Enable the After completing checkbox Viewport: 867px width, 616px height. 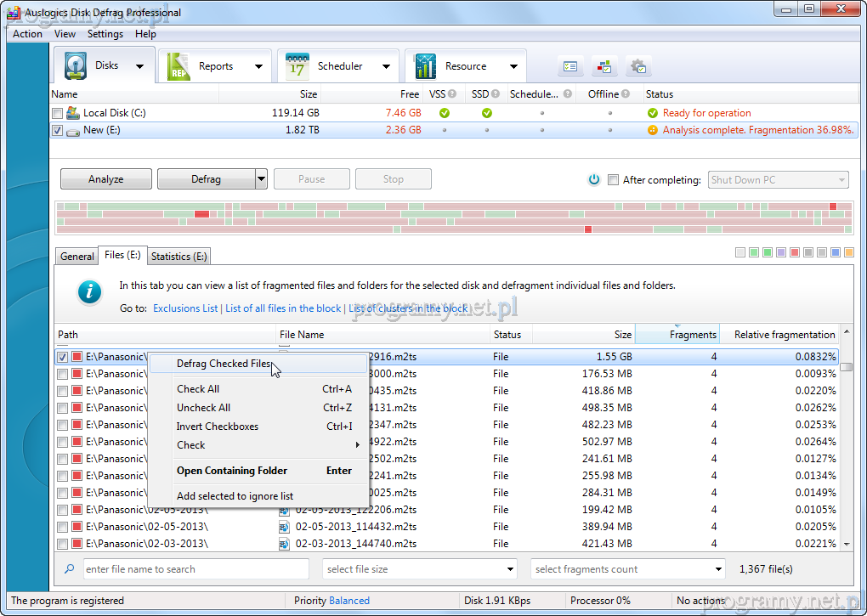click(613, 179)
